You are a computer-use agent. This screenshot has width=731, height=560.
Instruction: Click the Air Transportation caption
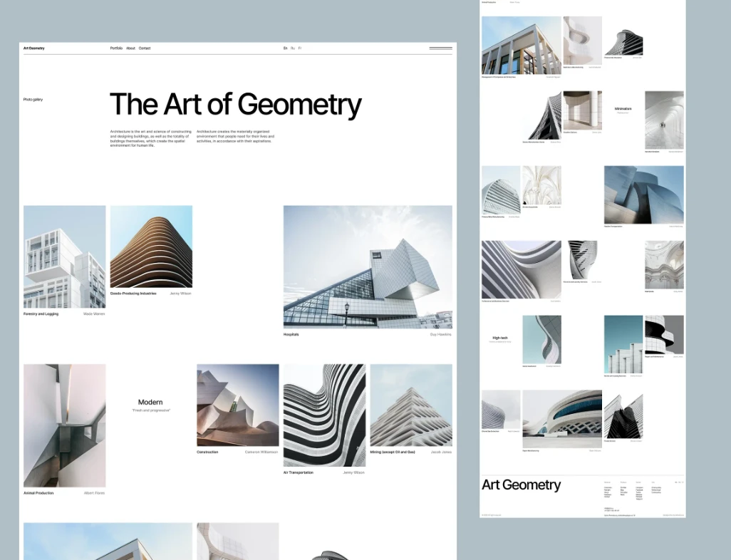[299, 472]
